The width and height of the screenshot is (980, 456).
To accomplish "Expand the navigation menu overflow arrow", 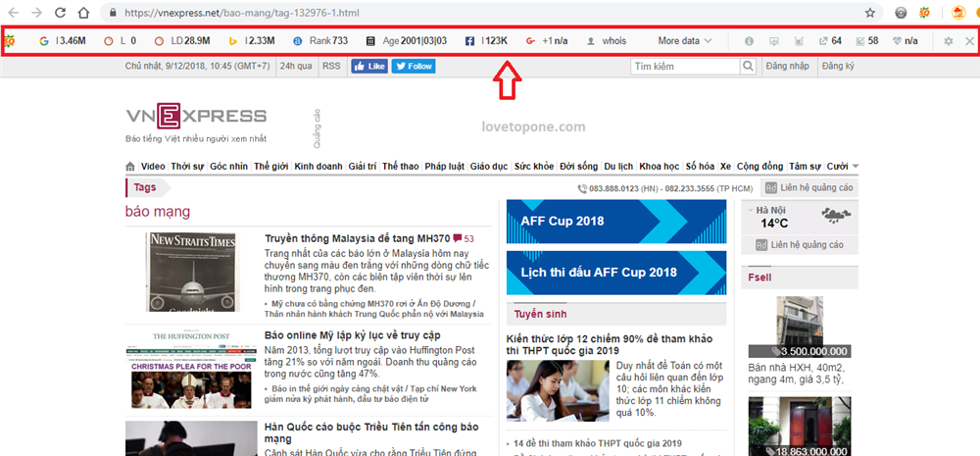I will pyautogui.click(x=856, y=166).
